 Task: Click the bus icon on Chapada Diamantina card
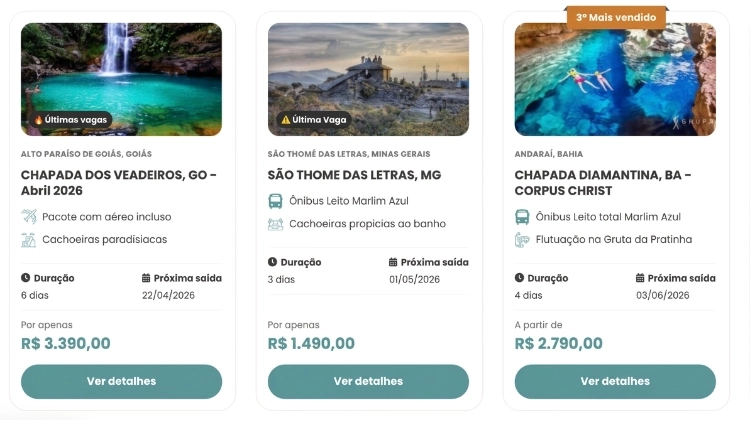(x=522, y=216)
